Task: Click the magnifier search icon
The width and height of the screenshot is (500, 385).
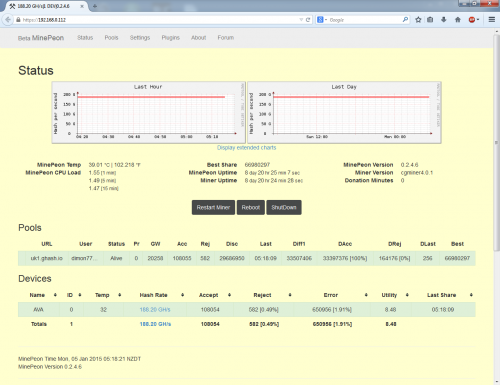Action: point(405,20)
